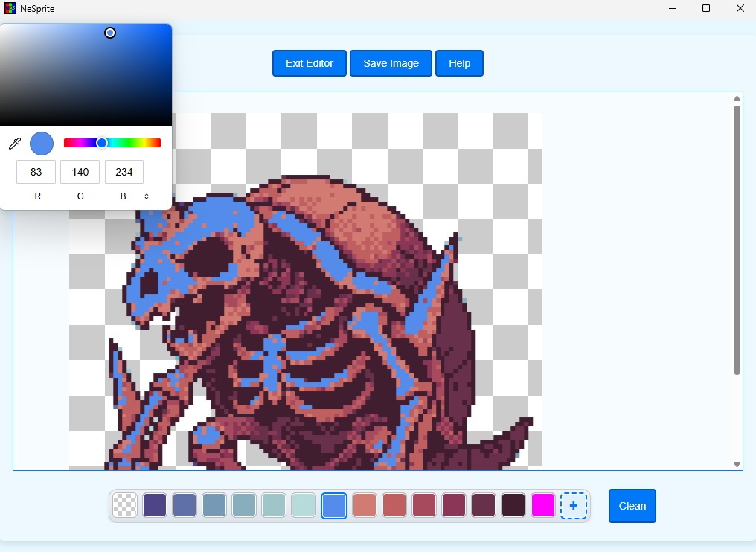Select the salmon pink palette swatch
This screenshot has height=552, width=756.
point(365,506)
